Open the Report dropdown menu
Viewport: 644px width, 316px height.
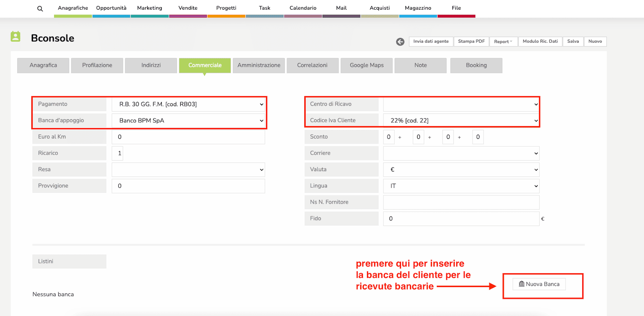503,41
